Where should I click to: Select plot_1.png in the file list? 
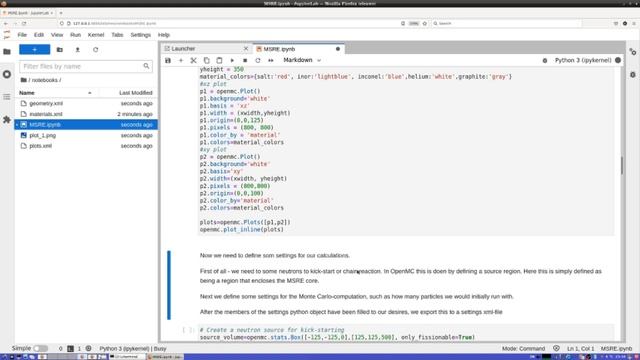86,135
